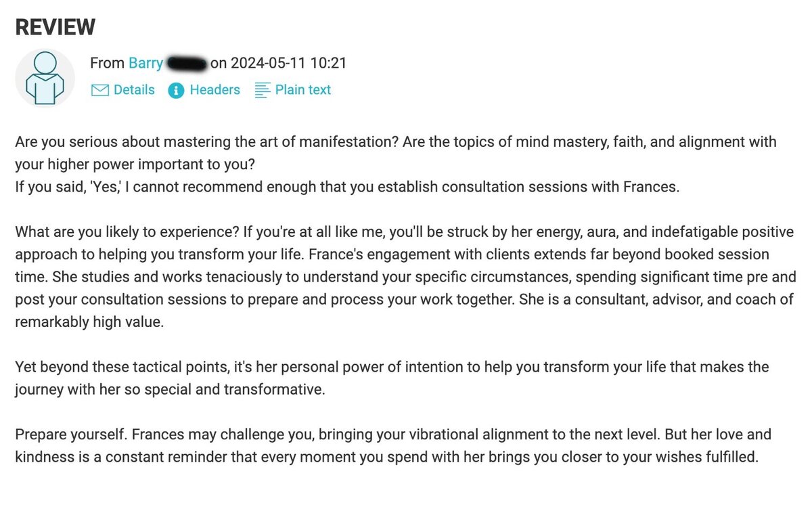Click the phrase "remarkably high value."
The image size is (812, 507).
point(89,322)
